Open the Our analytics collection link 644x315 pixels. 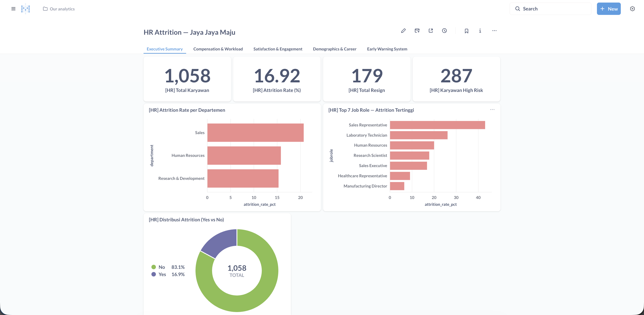pos(59,9)
